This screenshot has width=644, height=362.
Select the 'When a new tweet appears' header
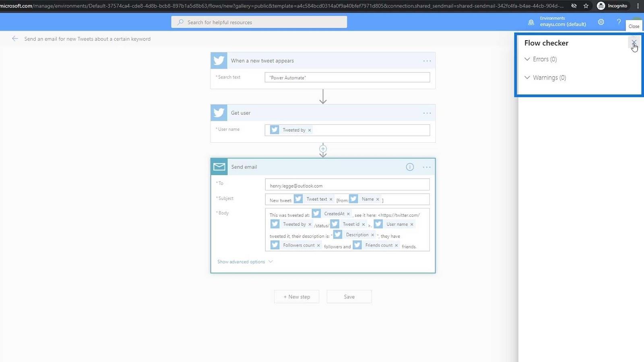pyautogui.click(x=323, y=61)
